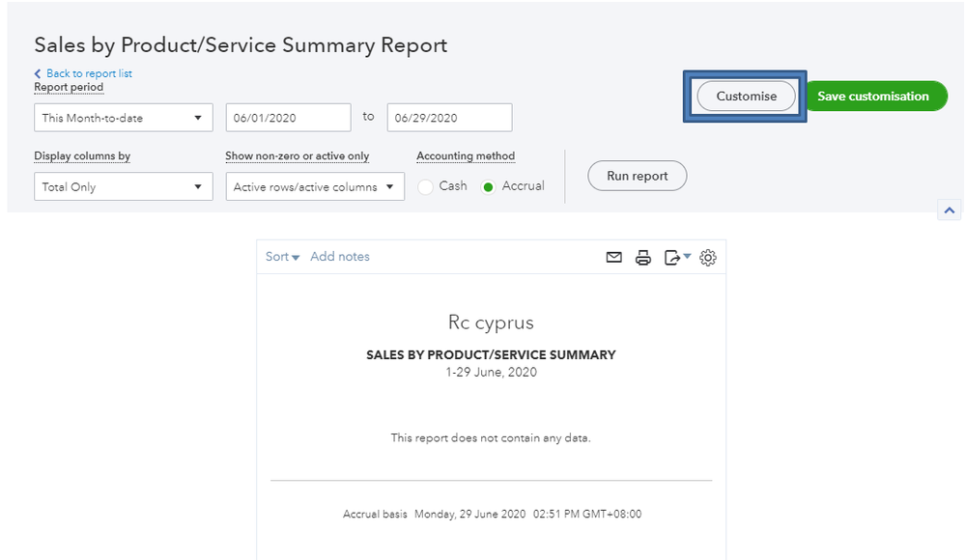This screenshot has width=965, height=560.
Task: Click the Report period label
Action: pos(68,87)
